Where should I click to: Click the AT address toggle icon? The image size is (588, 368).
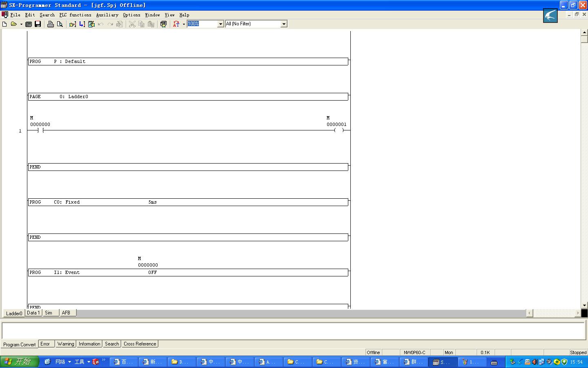[176, 24]
